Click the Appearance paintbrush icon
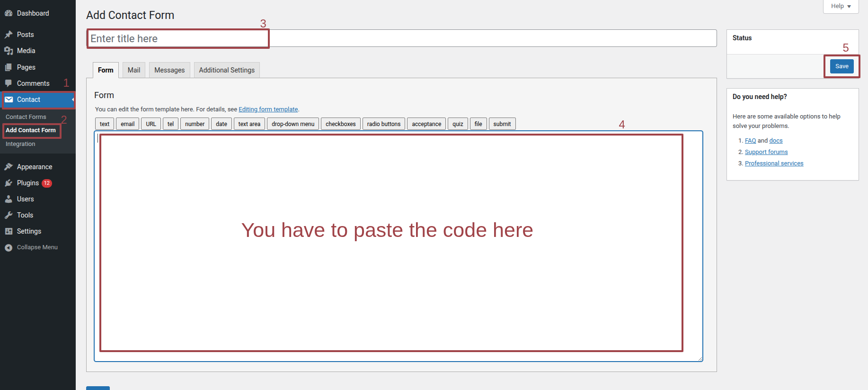The image size is (868, 390). tap(9, 167)
